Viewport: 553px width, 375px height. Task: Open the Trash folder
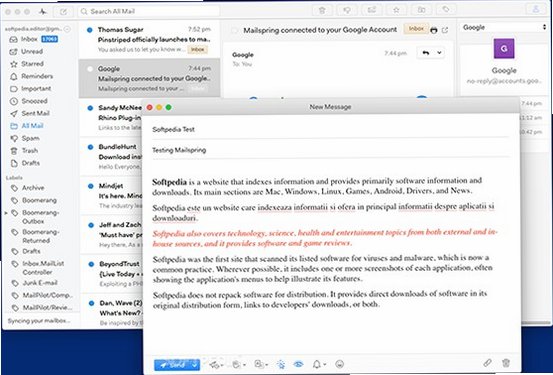tap(24, 151)
